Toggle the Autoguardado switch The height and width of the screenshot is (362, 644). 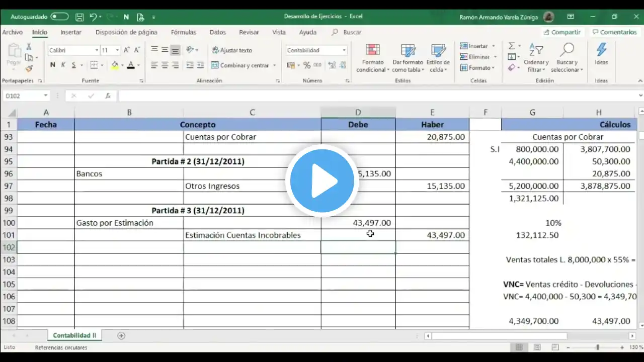[x=59, y=17]
